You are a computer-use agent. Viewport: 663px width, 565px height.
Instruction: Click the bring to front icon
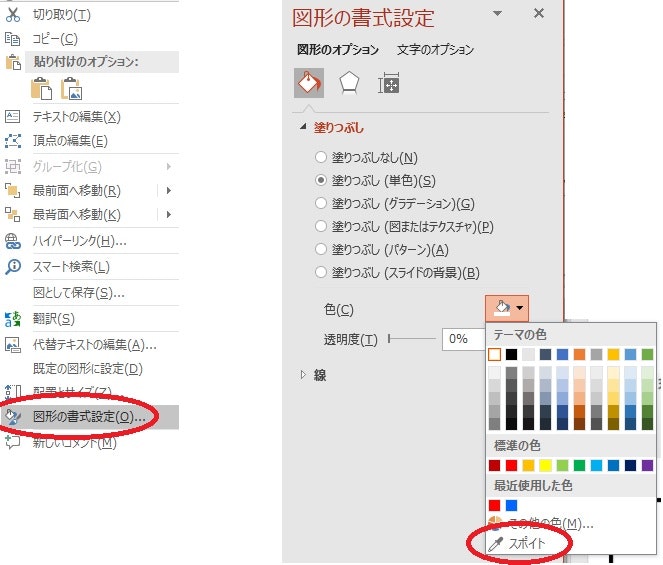click(13, 191)
